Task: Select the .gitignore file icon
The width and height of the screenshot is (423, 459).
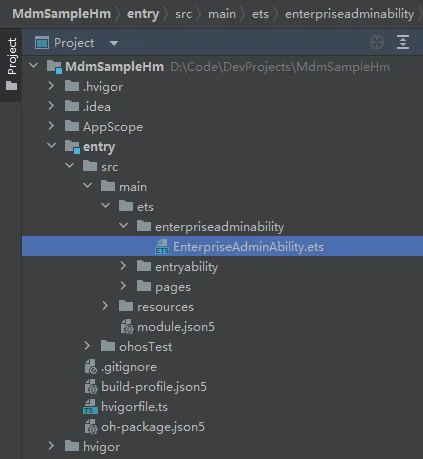Action: [91, 367]
